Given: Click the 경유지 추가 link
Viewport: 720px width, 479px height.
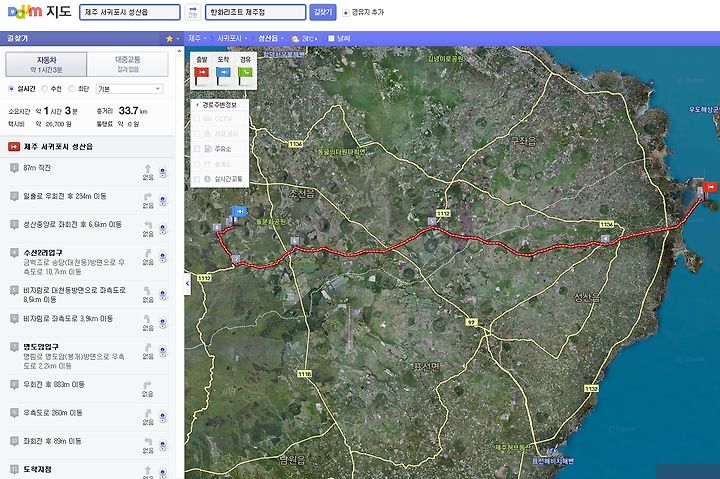Looking at the screenshot, I should (364, 12).
